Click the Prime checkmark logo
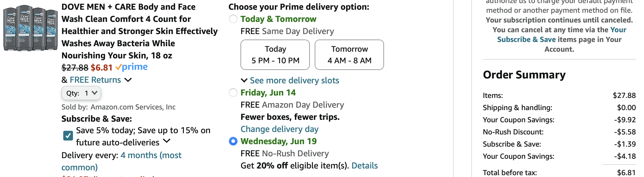 [131, 67]
